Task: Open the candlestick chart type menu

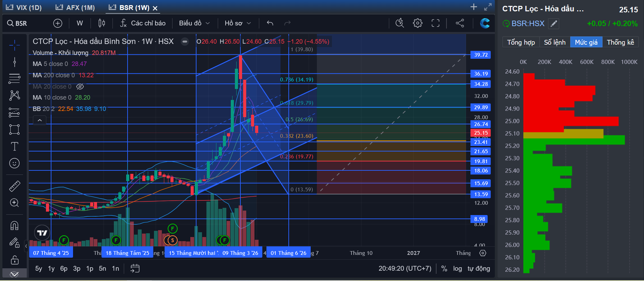Action: (102, 23)
